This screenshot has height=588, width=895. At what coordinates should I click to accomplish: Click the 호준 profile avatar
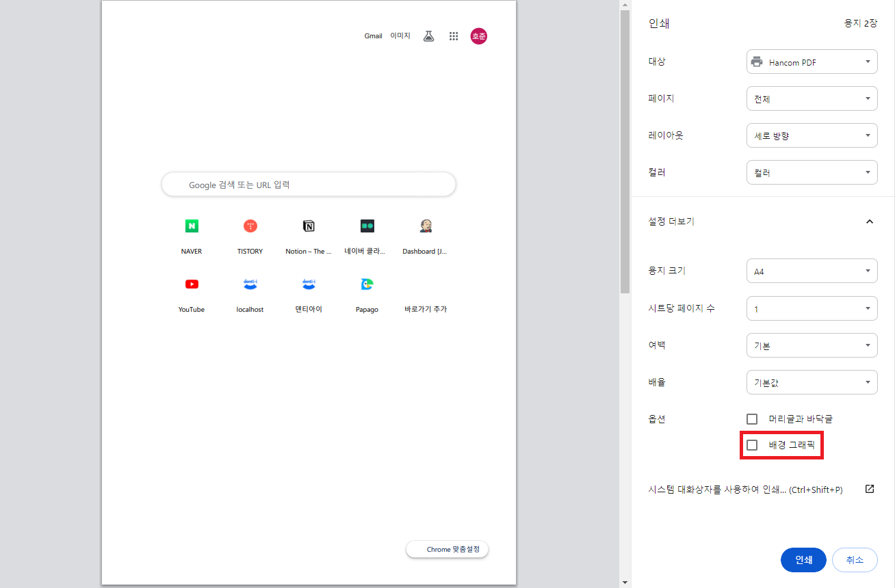pos(478,36)
